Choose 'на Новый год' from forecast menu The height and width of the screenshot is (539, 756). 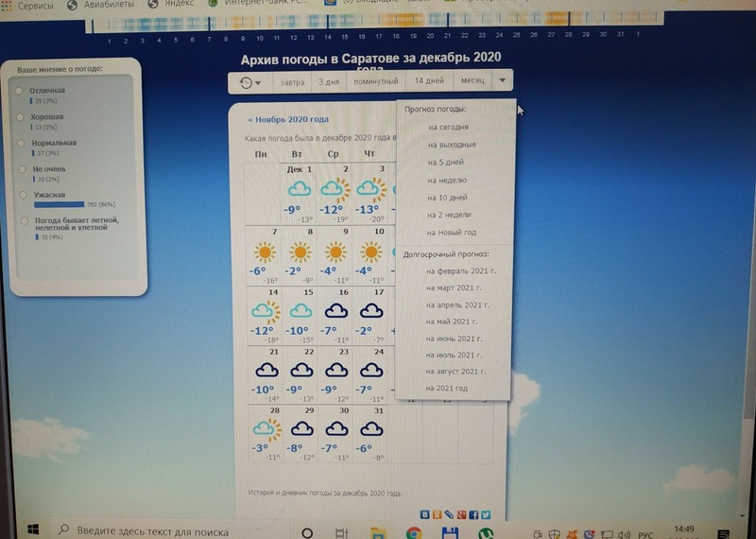[452, 232]
